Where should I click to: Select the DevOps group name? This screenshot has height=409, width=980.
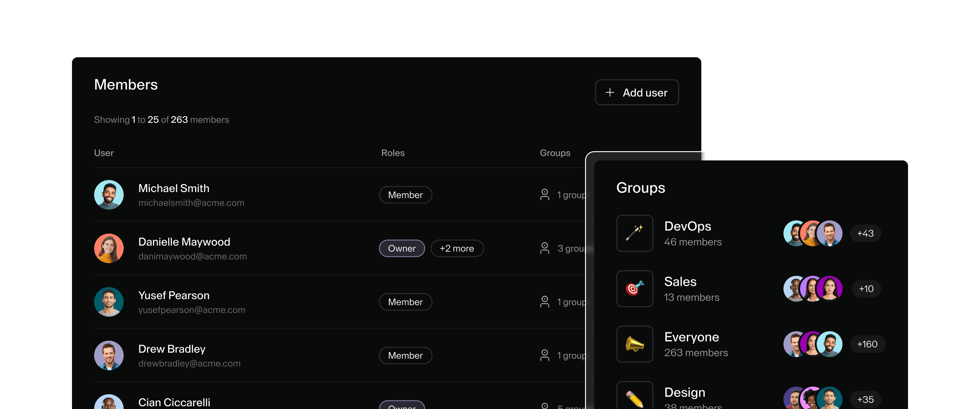(687, 227)
